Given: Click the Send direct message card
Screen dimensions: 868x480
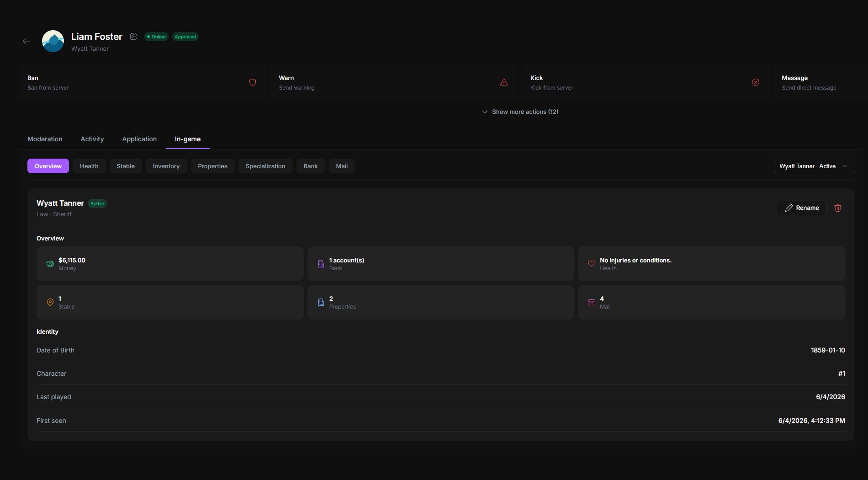Looking at the screenshot, I should (x=820, y=82).
